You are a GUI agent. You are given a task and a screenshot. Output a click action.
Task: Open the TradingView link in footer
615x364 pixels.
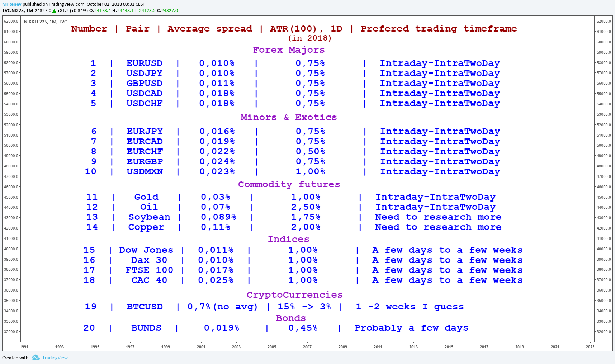(55, 358)
